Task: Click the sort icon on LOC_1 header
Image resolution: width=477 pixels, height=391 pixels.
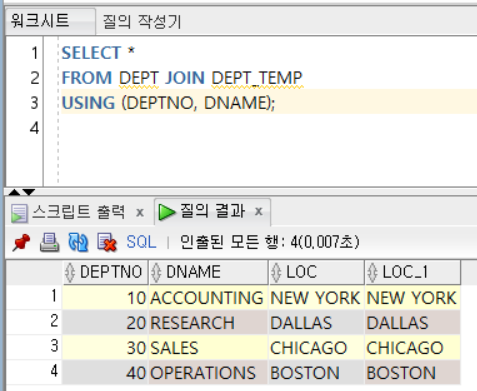Action: (x=372, y=273)
